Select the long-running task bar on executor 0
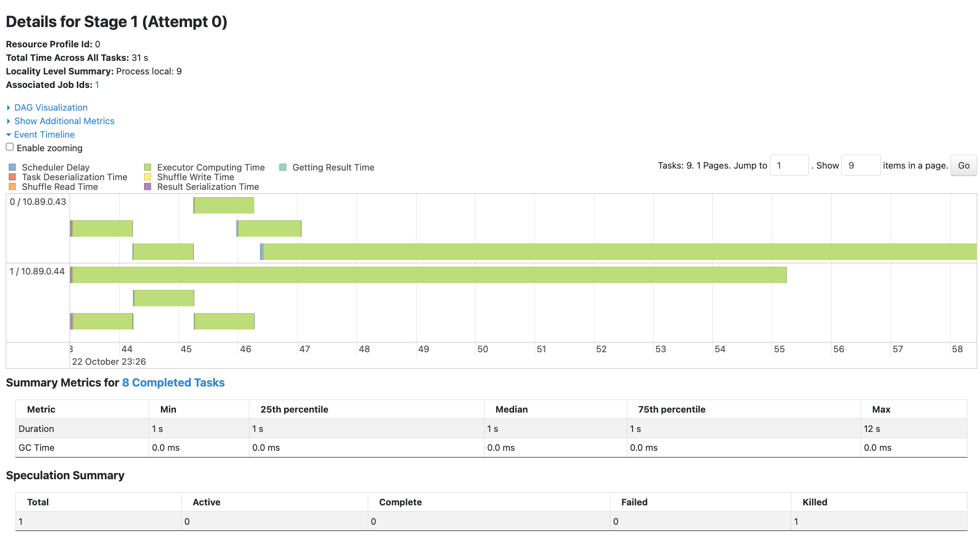980x544 pixels. click(619, 252)
